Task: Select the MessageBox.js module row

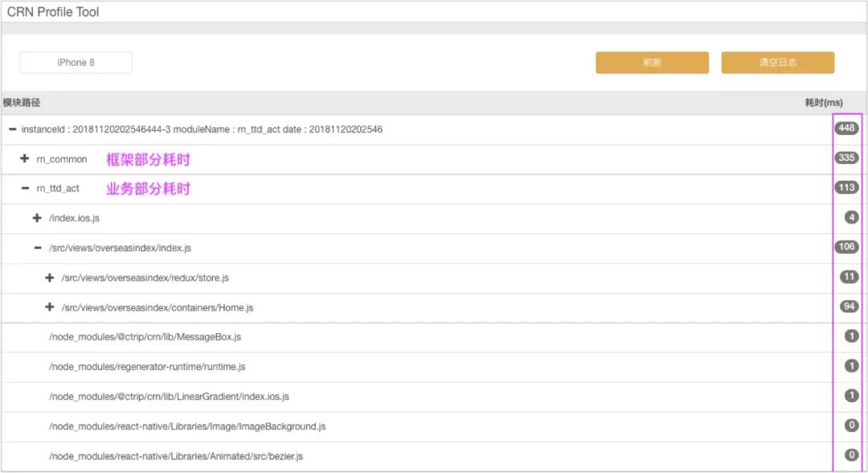Action: pyautogui.click(x=434, y=337)
